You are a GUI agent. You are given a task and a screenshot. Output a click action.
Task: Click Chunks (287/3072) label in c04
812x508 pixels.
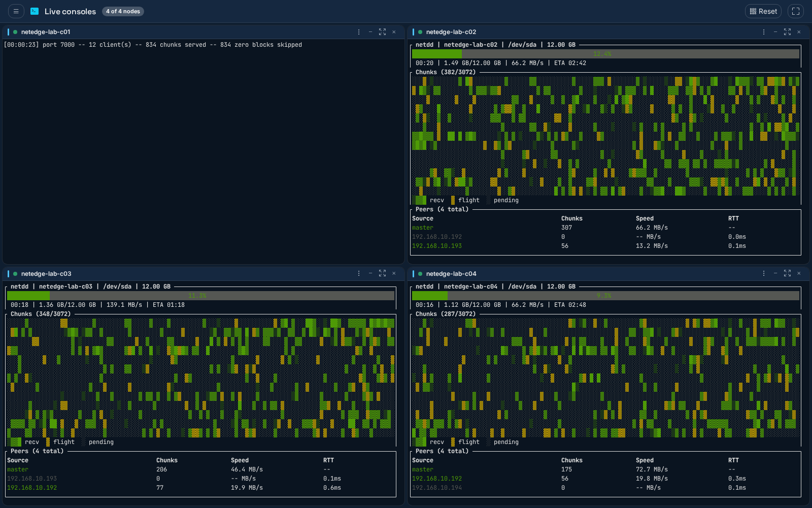point(446,314)
